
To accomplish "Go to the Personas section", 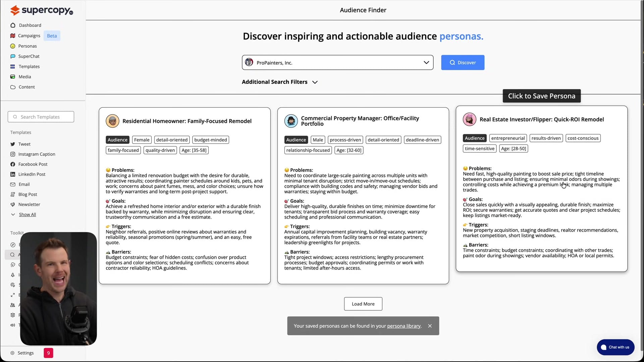I will pos(23,46).
